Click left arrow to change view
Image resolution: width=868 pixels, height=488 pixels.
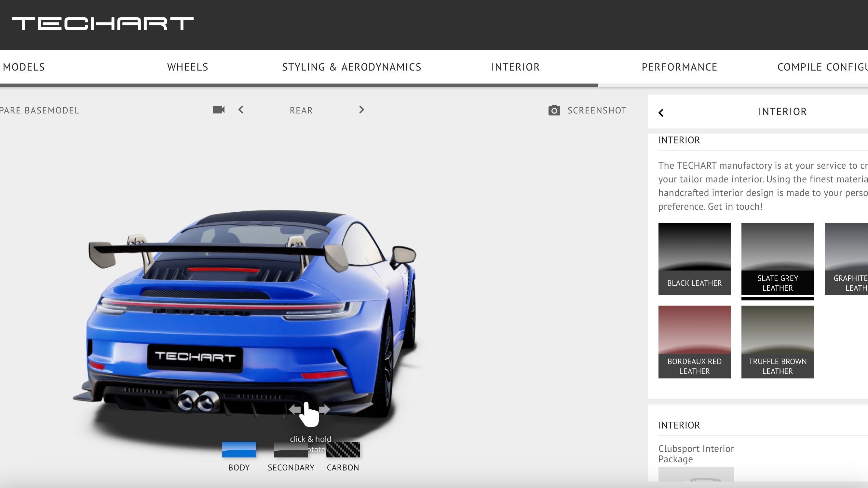click(x=241, y=110)
